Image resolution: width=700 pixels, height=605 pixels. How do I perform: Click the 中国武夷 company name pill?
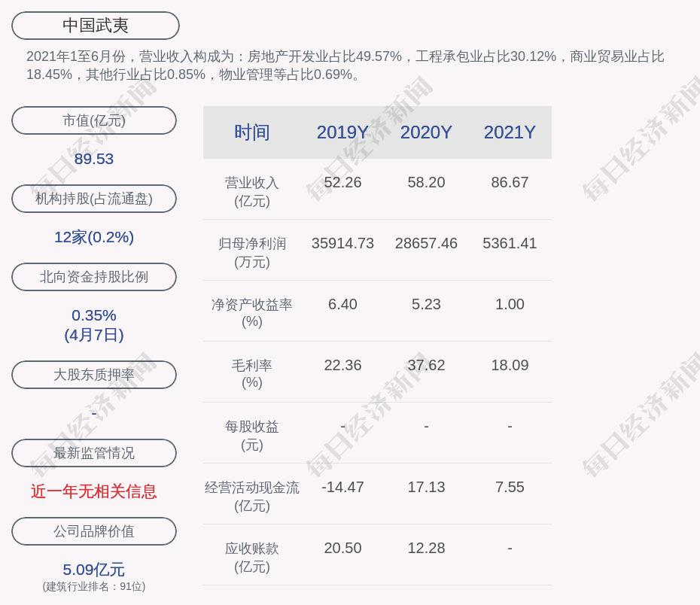coord(96,26)
